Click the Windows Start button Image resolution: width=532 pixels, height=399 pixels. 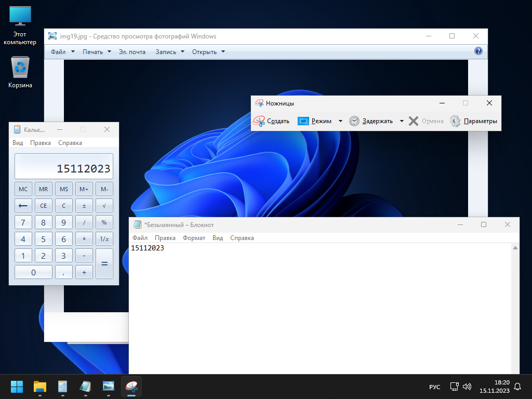click(x=17, y=387)
